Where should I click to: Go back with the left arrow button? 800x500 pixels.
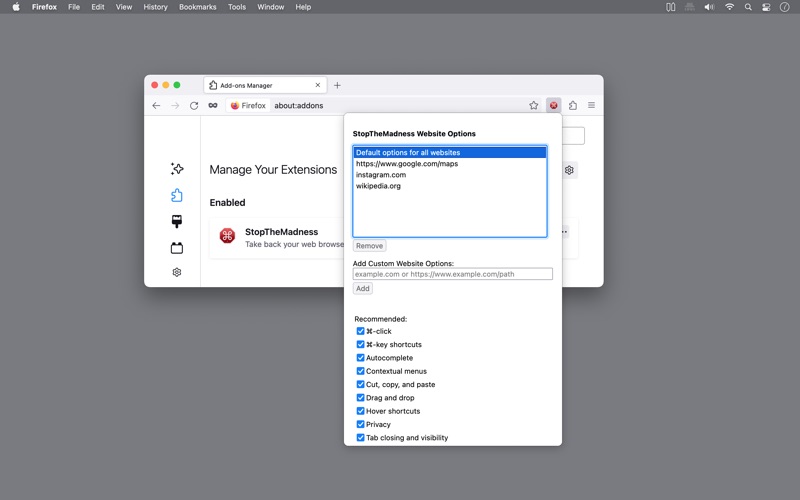[156, 106]
